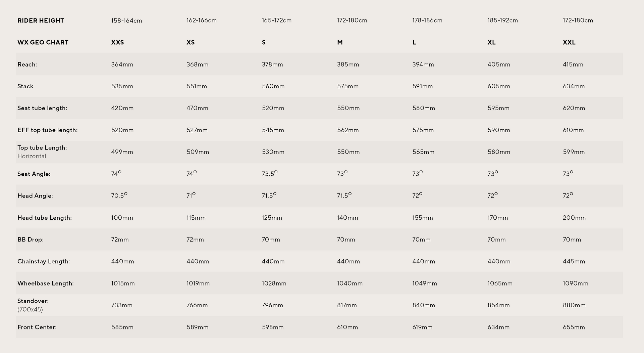Click the WX GEO CHART heading
Viewport: 644px width, 353px height.
(43, 42)
